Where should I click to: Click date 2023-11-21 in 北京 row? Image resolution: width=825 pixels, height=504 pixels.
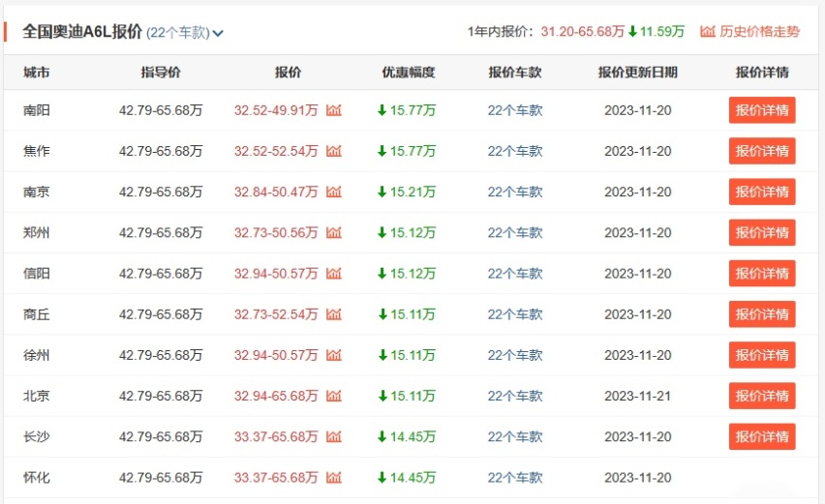pyautogui.click(x=638, y=396)
